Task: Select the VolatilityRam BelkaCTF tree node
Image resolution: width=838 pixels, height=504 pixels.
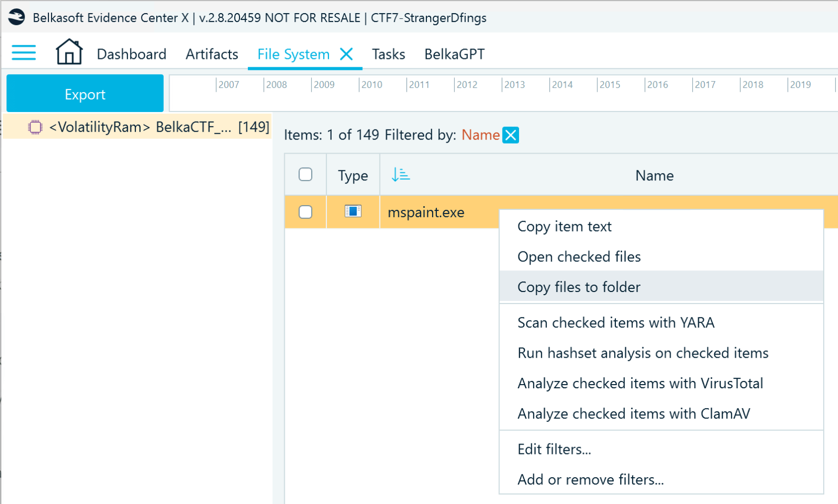Action: [137, 127]
